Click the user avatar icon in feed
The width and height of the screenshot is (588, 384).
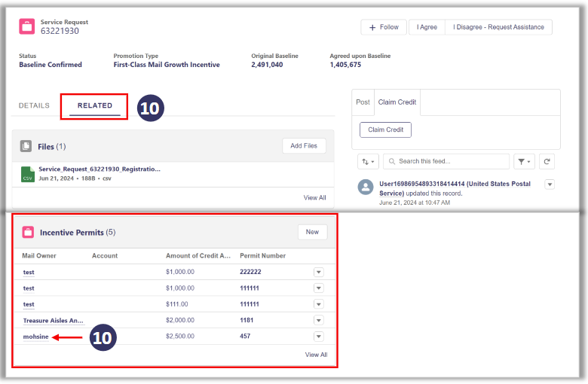pos(366,187)
